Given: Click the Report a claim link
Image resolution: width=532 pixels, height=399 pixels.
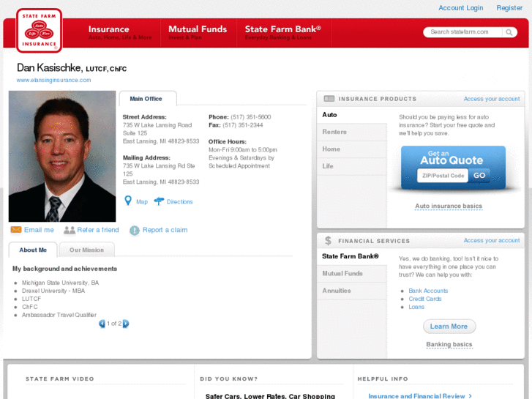Looking at the screenshot, I should point(165,230).
